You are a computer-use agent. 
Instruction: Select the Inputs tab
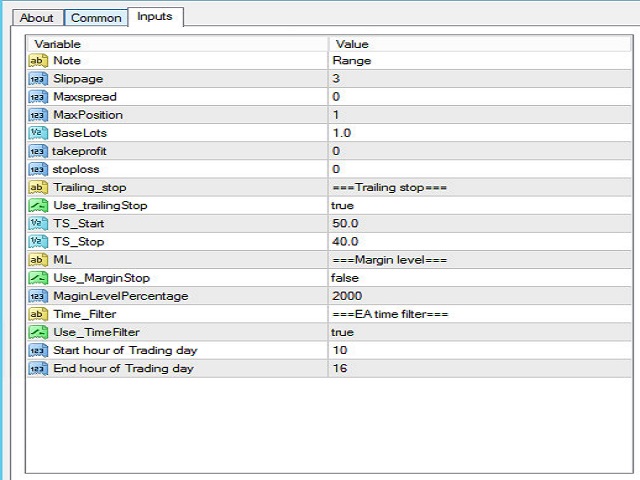click(x=154, y=17)
